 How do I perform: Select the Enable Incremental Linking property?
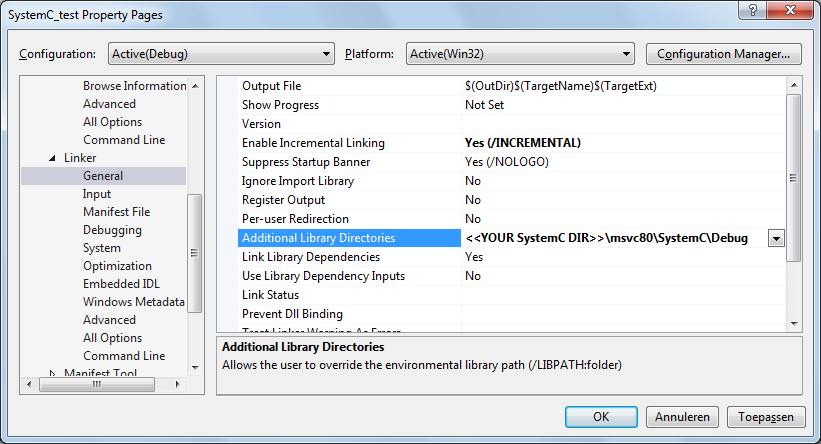click(x=313, y=143)
